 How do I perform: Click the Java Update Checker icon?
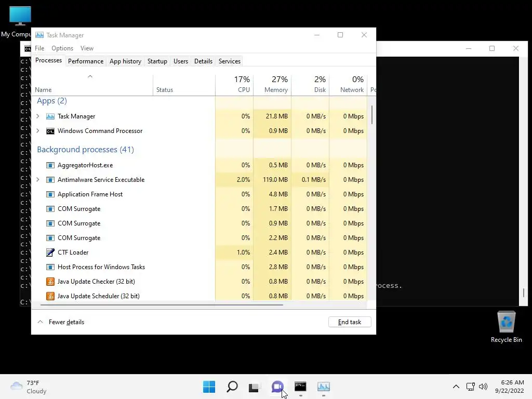(50, 282)
